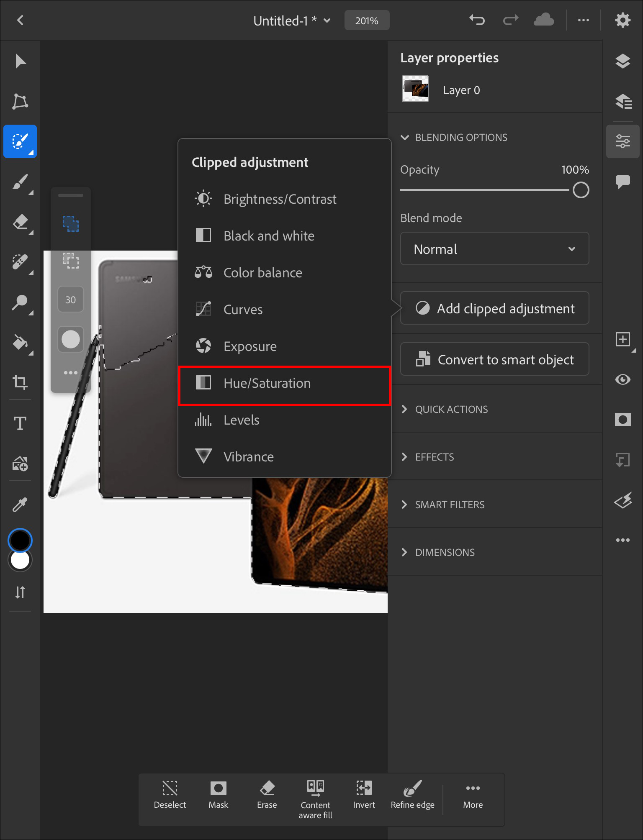Choose Black and white adjustment

pos(285,236)
